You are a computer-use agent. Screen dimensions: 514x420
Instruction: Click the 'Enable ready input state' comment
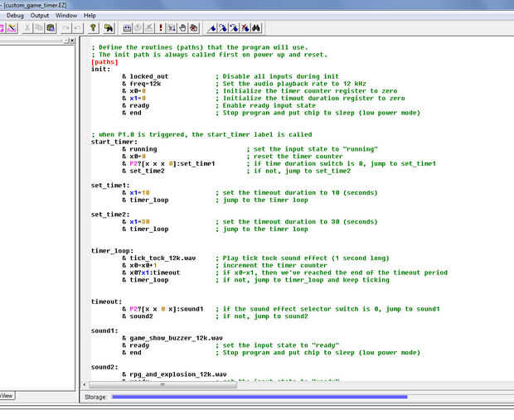266,105
